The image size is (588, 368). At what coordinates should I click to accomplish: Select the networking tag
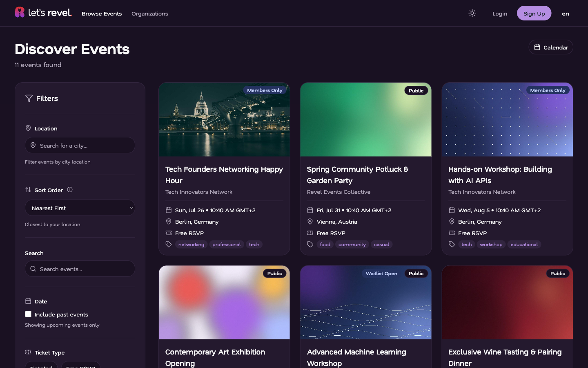click(x=191, y=245)
